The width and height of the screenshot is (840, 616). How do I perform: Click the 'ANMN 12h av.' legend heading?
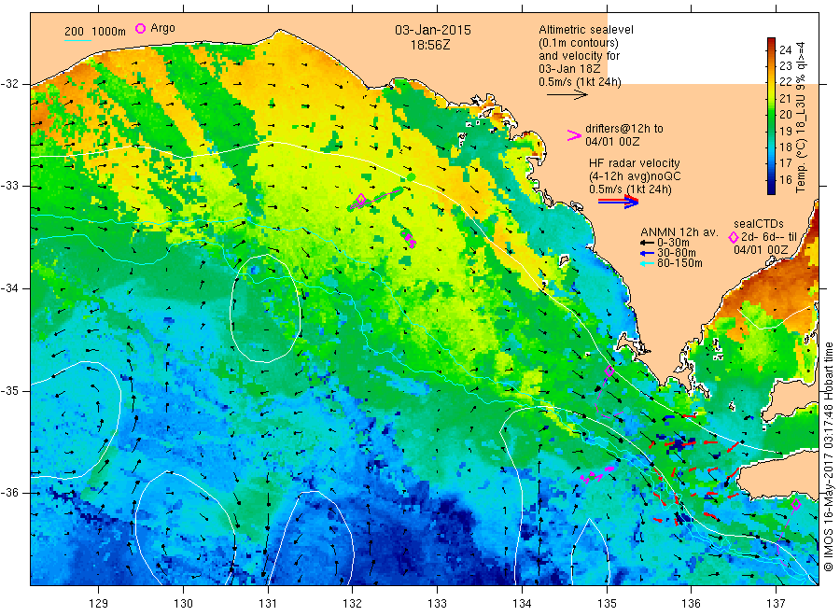click(679, 232)
